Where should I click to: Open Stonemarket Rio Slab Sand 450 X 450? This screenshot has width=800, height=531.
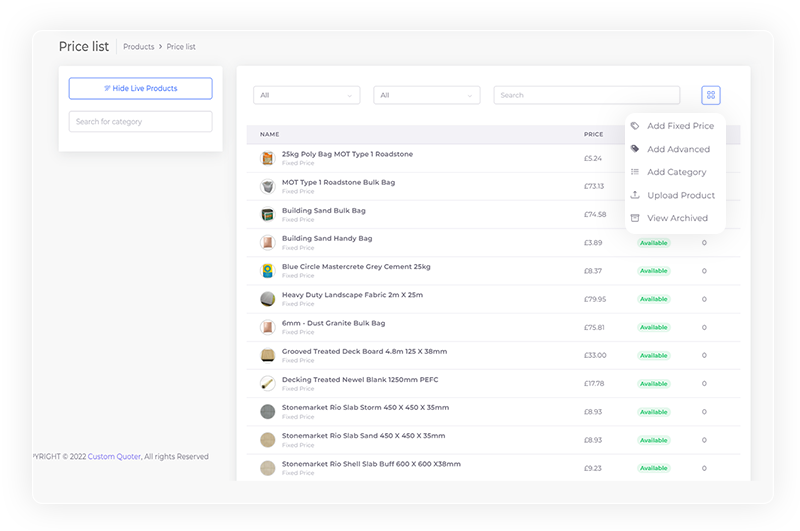tap(364, 436)
